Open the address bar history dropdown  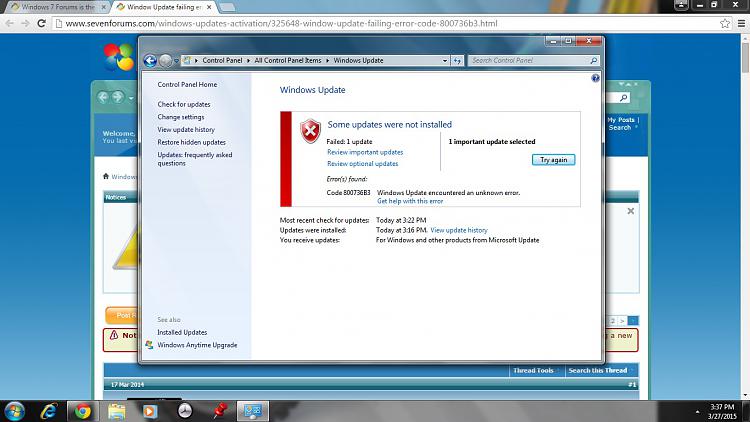point(445,60)
